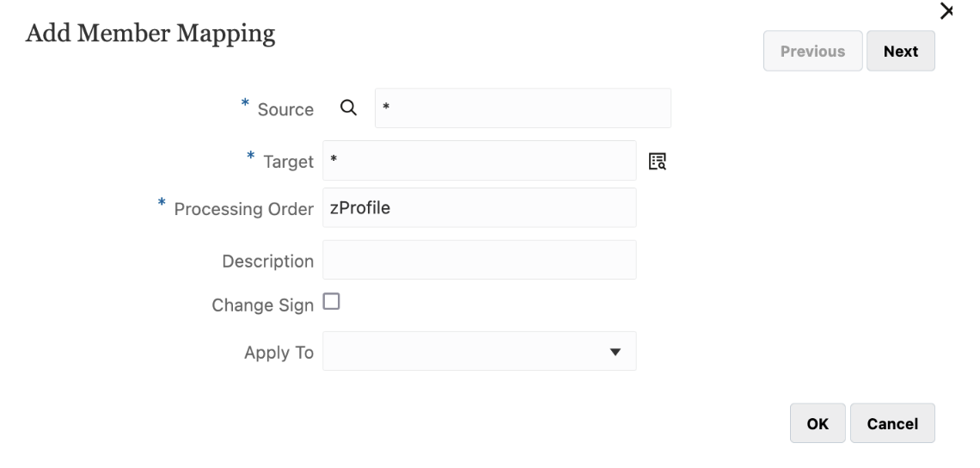The width and height of the screenshot is (980, 468).
Task: Click the Next button
Action: coord(900,52)
